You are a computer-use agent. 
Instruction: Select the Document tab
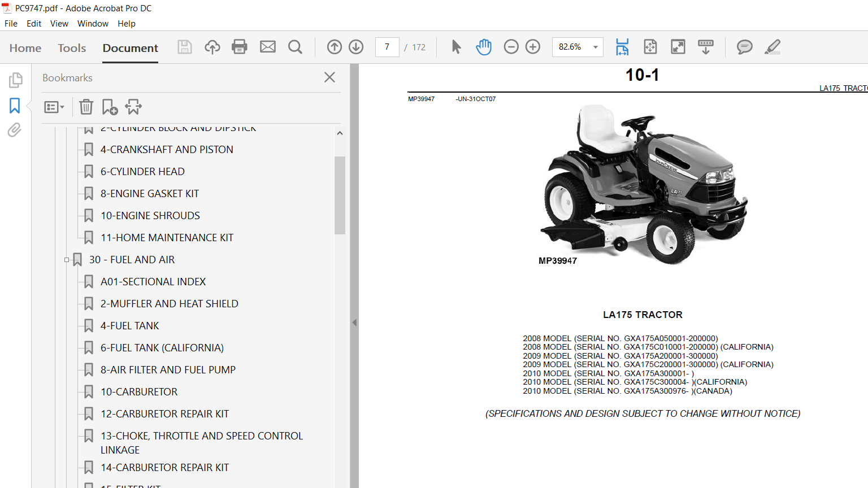point(131,48)
